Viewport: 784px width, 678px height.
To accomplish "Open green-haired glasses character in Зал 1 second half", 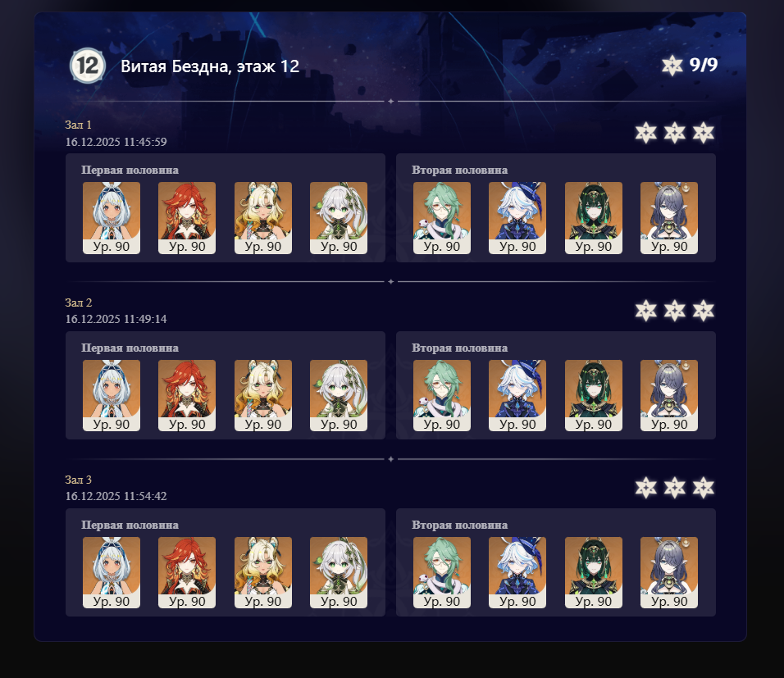I will (442, 218).
